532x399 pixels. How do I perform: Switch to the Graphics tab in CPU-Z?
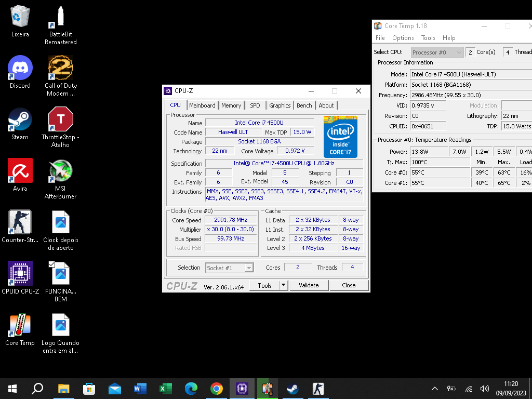280,105
